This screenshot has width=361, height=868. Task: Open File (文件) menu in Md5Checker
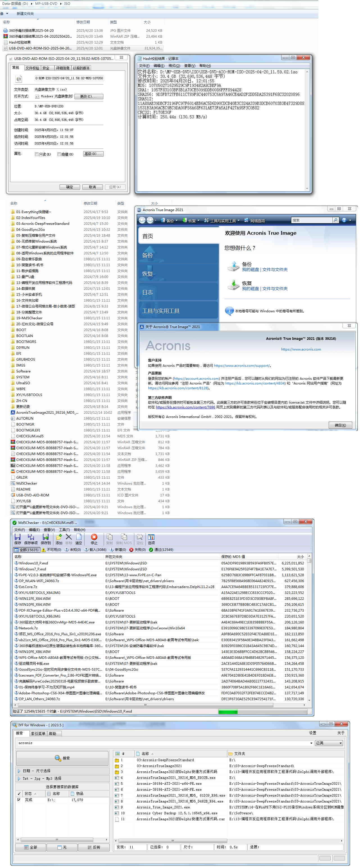(20, 530)
